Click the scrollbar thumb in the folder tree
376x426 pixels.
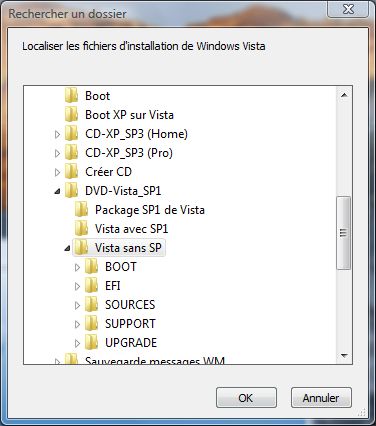(x=344, y=233)
